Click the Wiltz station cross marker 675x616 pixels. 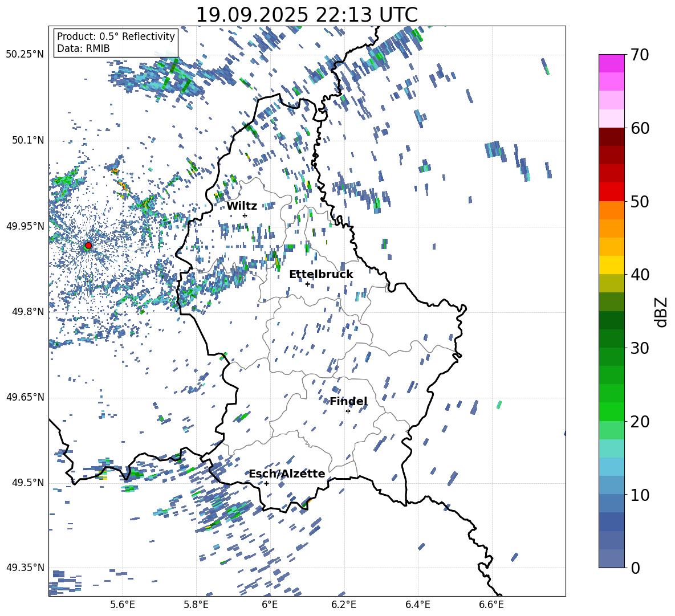click(x=245, y=215)
